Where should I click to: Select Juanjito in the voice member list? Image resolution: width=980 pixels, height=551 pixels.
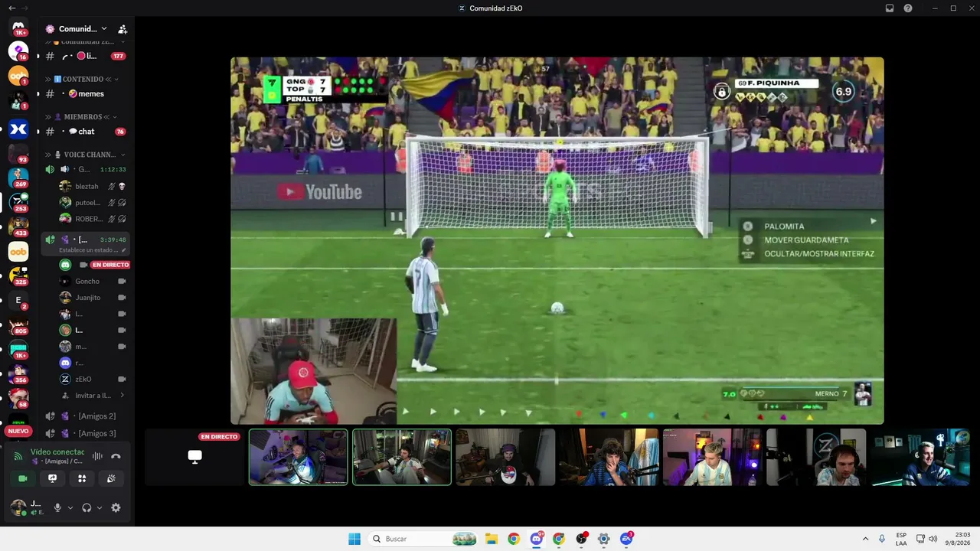coord(93,298)
